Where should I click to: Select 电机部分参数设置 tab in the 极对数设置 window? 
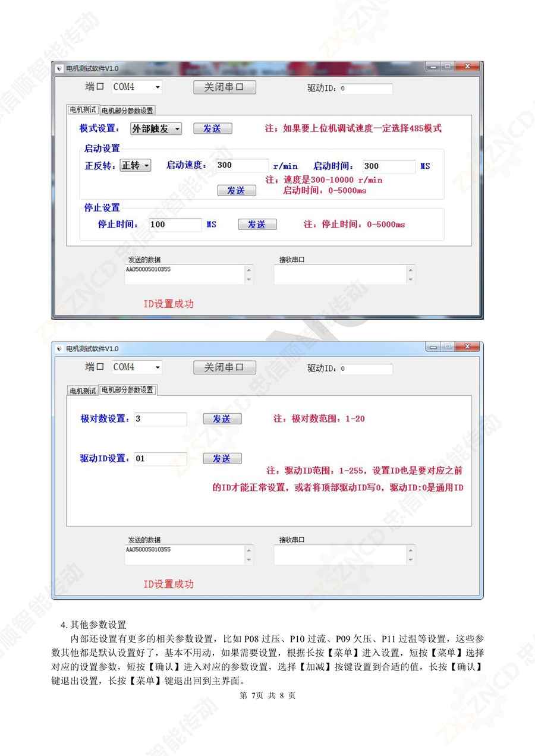pyautogui.click(x=128, y=390)
